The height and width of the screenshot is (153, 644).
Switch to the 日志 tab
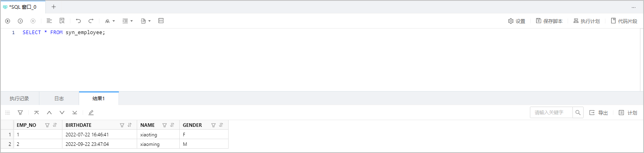click(59, 98)
